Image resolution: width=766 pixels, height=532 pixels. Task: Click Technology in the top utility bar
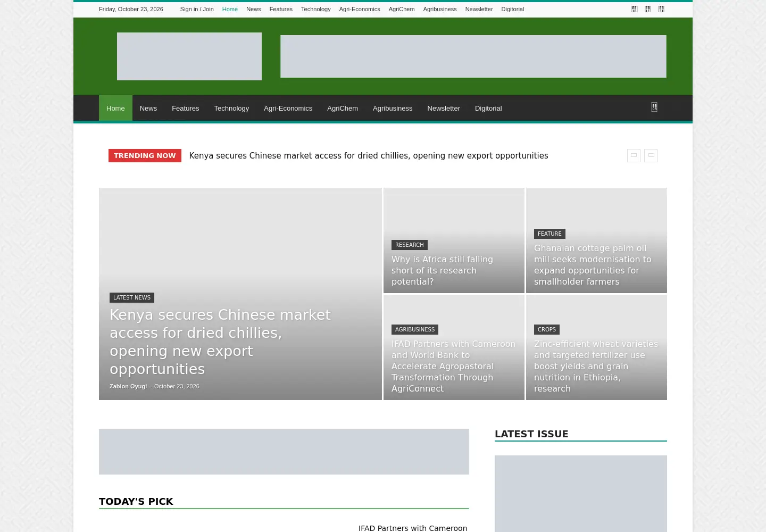pyautogui.click(x=315, y=9)
